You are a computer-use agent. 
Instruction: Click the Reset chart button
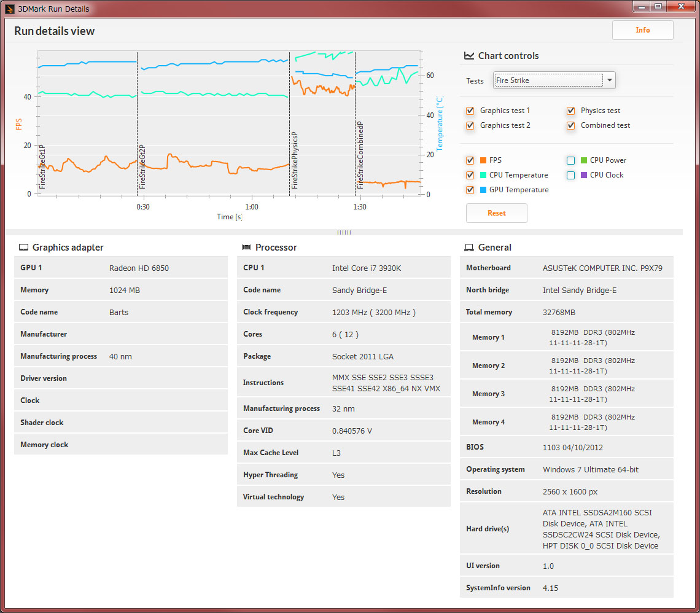(x=496, y=213)
